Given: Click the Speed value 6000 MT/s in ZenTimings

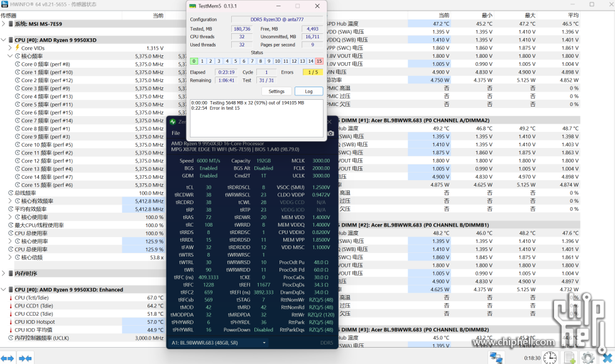Looking at the screenshot, I should click(x=209, y=161).
